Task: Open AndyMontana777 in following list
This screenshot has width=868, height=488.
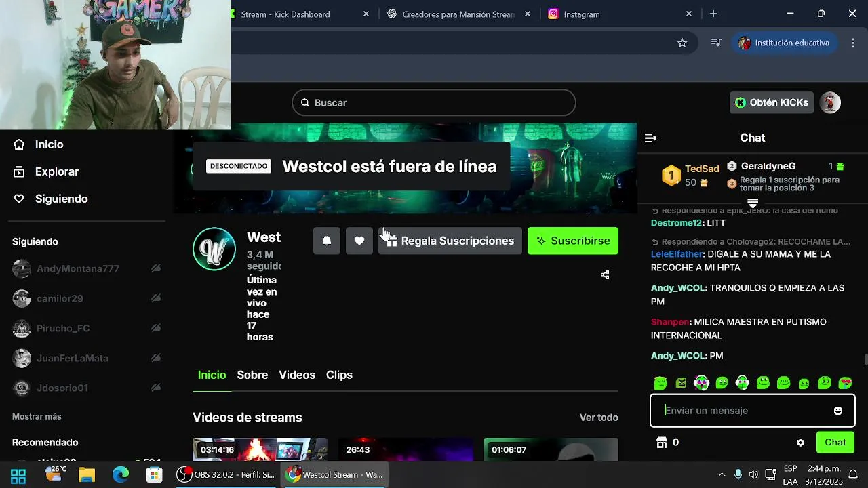Action: click(77, 268)
